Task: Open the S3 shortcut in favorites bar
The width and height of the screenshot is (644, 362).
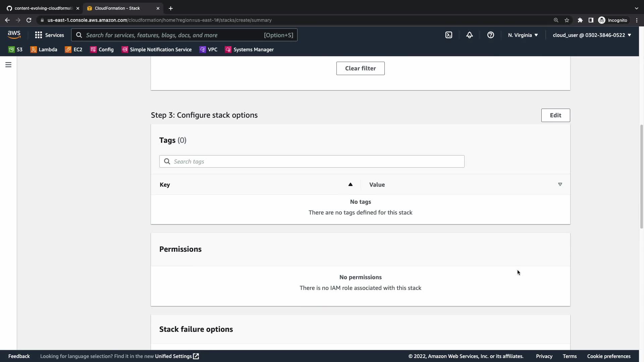Action: 15,50
